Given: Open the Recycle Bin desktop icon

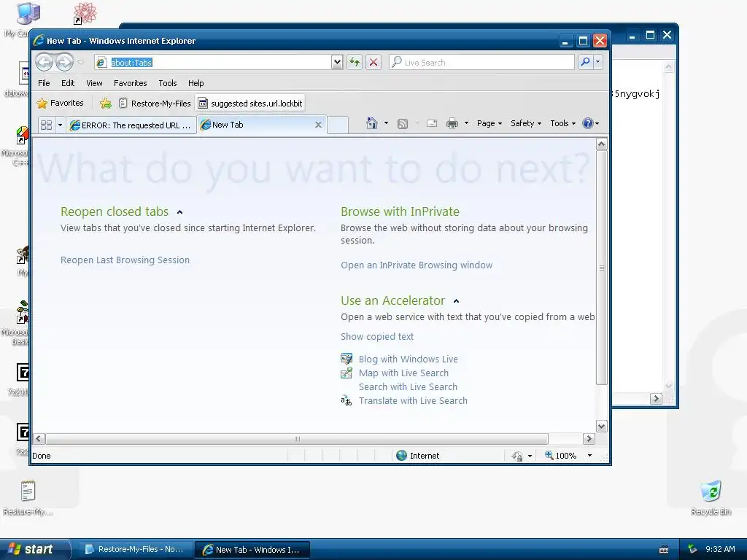Looking at the screenshot, I should [x=711, y=497].
